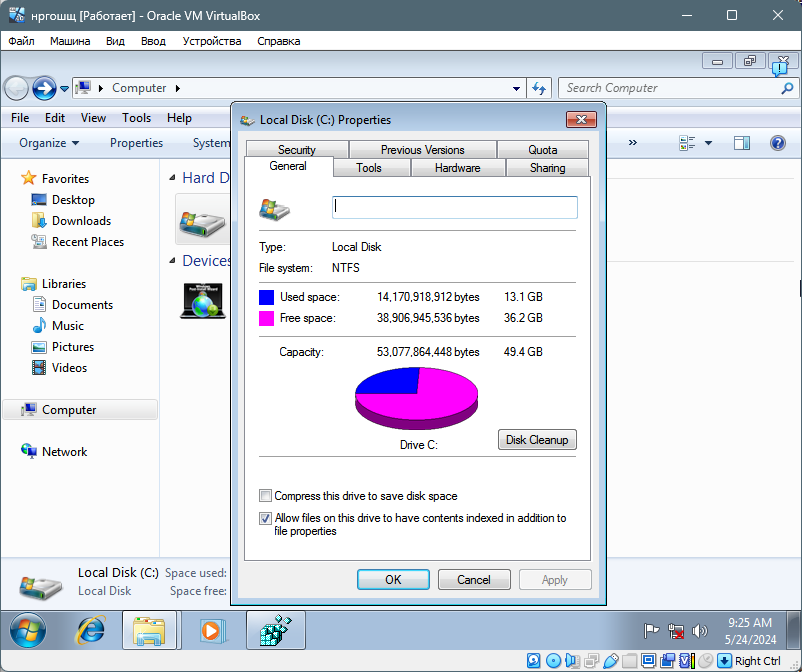
Task: Click the Refresh icon beside address bar
Action: (x=540, y=88)
